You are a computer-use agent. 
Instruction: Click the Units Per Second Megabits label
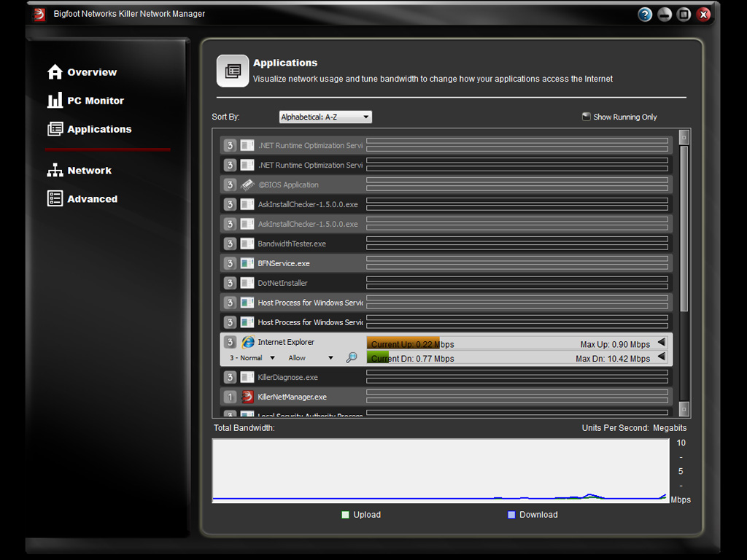click(634, 427)
